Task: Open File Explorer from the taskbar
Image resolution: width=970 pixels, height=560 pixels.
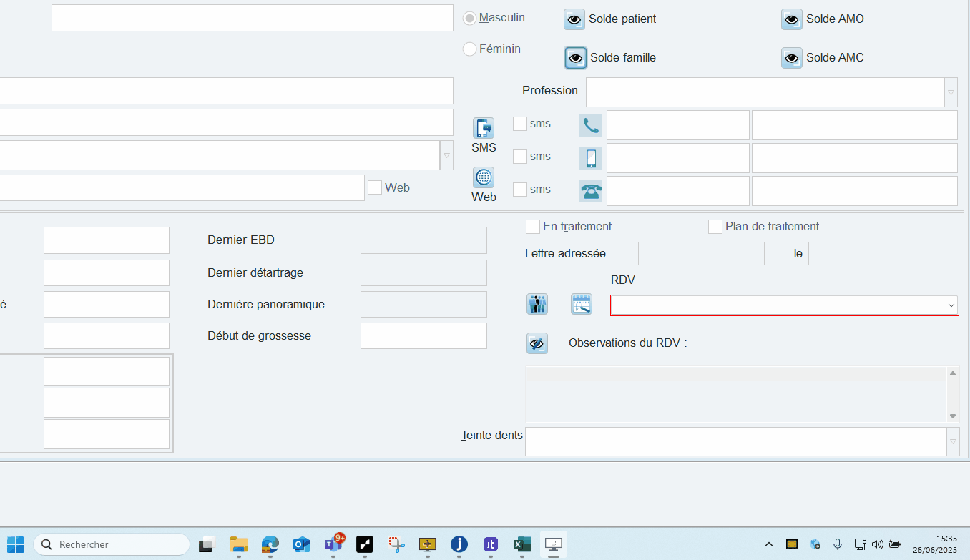Action: [238, 544]
